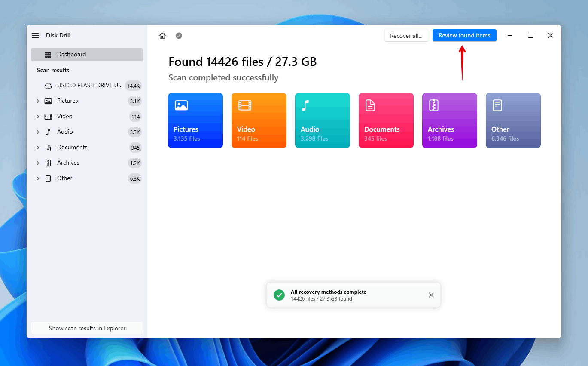Open the purple Archives card
Screen dimensions: 588x366
tap(450, 120)
